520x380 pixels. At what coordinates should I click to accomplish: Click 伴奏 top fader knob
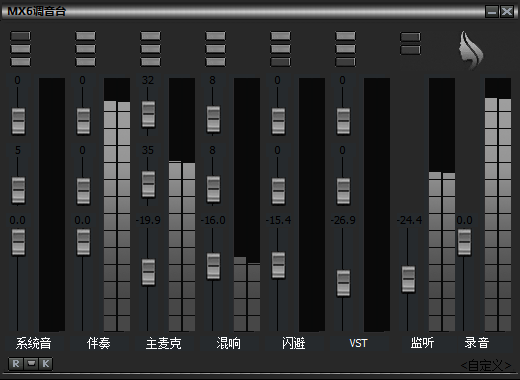83,121
